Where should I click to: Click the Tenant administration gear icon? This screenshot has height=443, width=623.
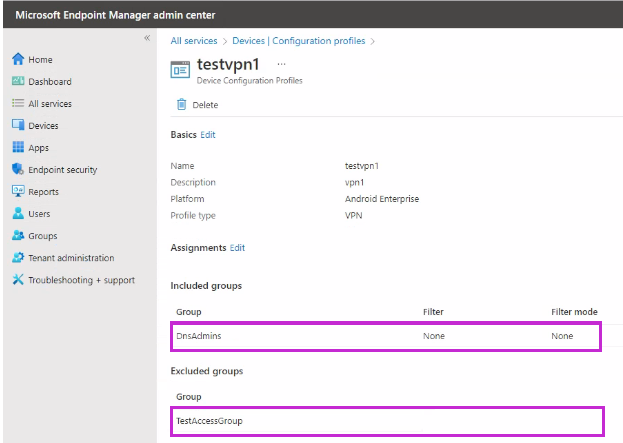[18, 257]
